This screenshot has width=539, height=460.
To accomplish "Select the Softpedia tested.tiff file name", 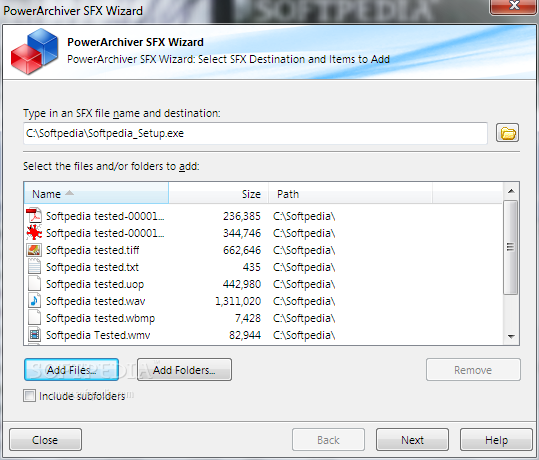I will tap(92, 250).
